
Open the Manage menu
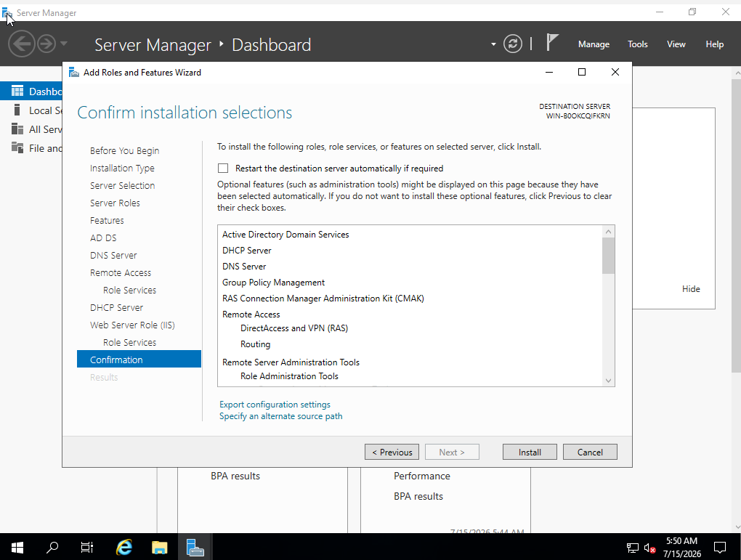pyautogui.click(x=594, y=44)
